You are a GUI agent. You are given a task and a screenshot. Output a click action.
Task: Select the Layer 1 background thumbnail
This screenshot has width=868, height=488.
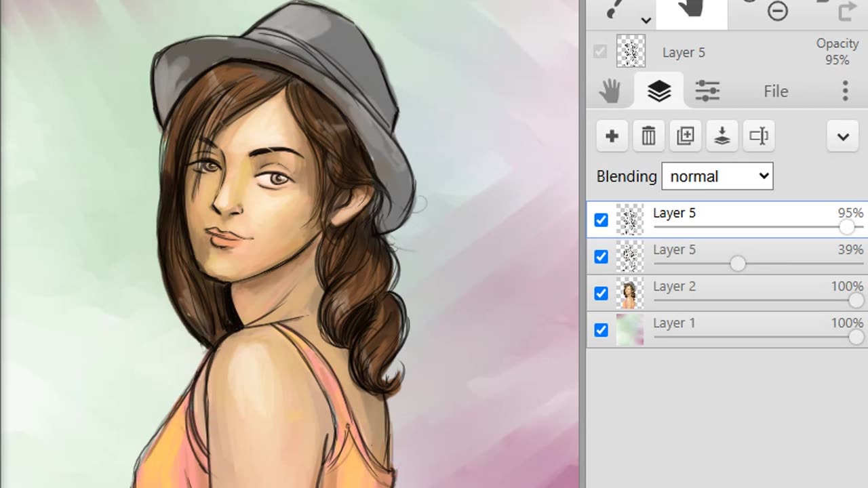tap(630, 329)
